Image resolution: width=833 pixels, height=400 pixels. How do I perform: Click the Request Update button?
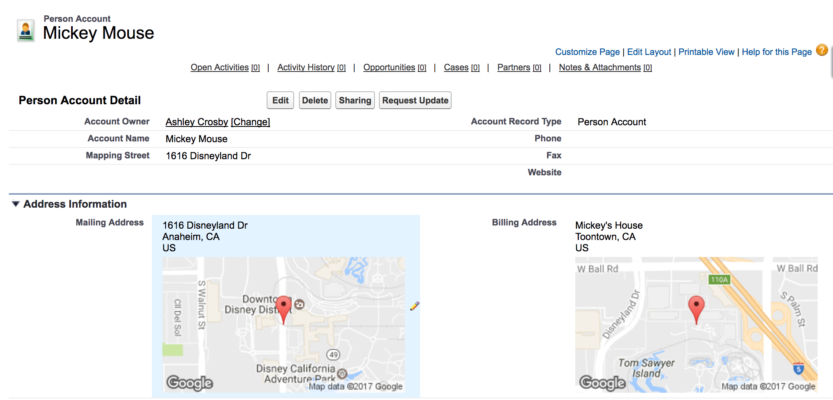[415, 100]
